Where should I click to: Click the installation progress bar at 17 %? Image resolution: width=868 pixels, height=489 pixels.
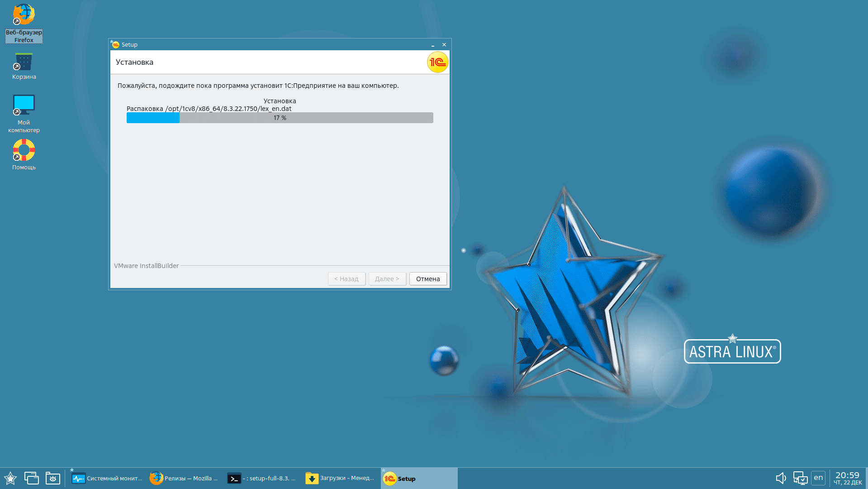coord(280,118)
